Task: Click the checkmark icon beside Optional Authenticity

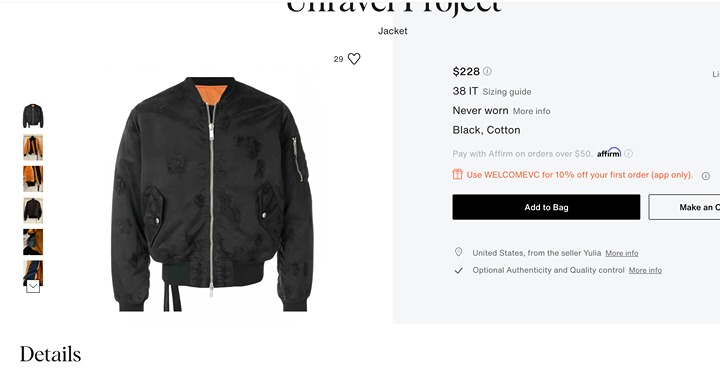Action: pos(458,270)
